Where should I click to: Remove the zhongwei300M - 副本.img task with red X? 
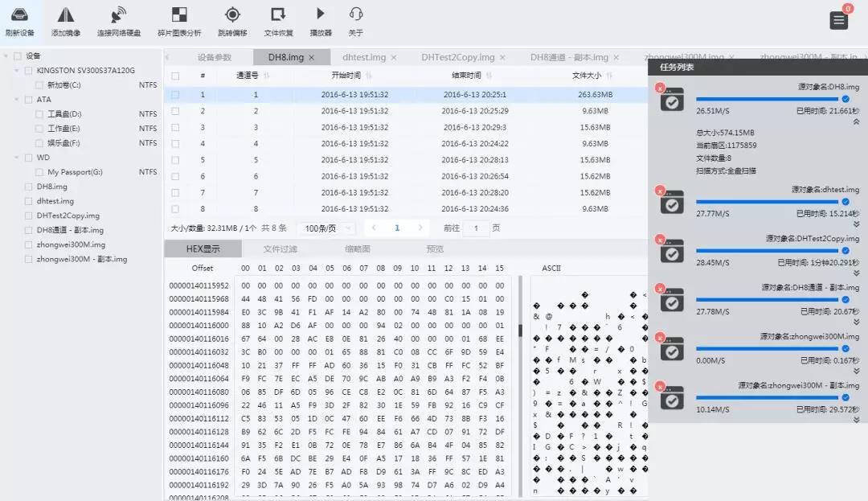(x=660, y=386)
